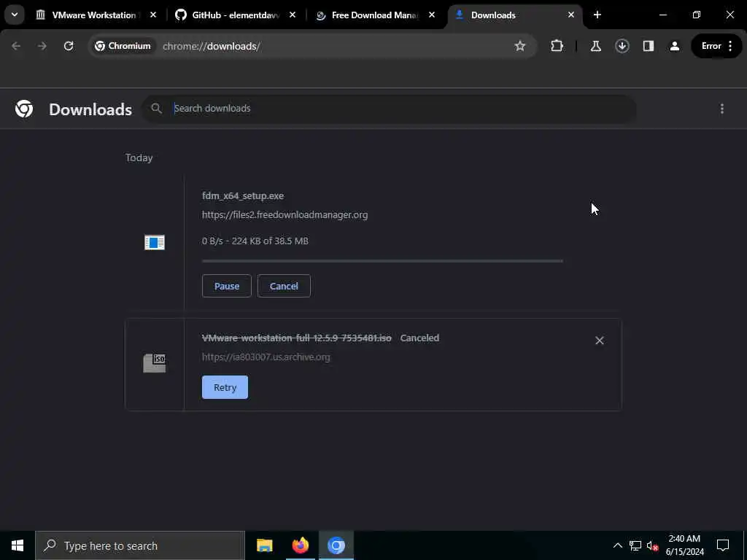This screenshot has width=747, height=560.
Task: Show hidden system tray icons
Action: click(x=617, y=545)
